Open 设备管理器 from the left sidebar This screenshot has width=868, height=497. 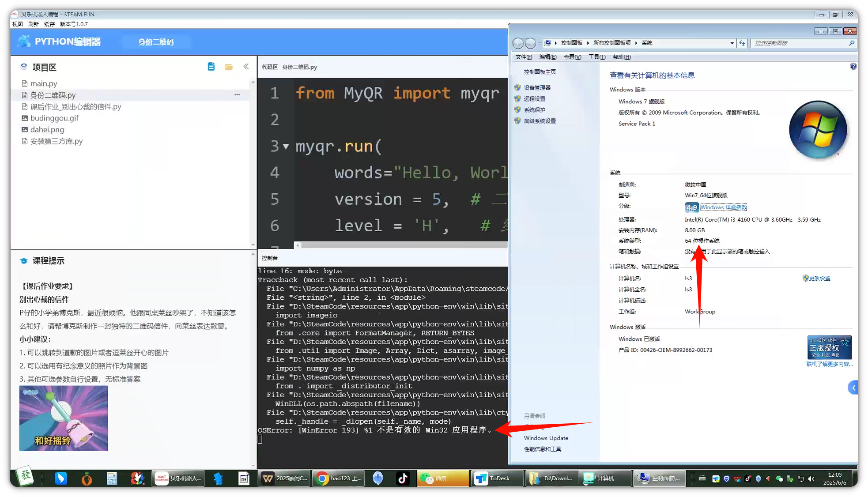click(x=537, y=87)
